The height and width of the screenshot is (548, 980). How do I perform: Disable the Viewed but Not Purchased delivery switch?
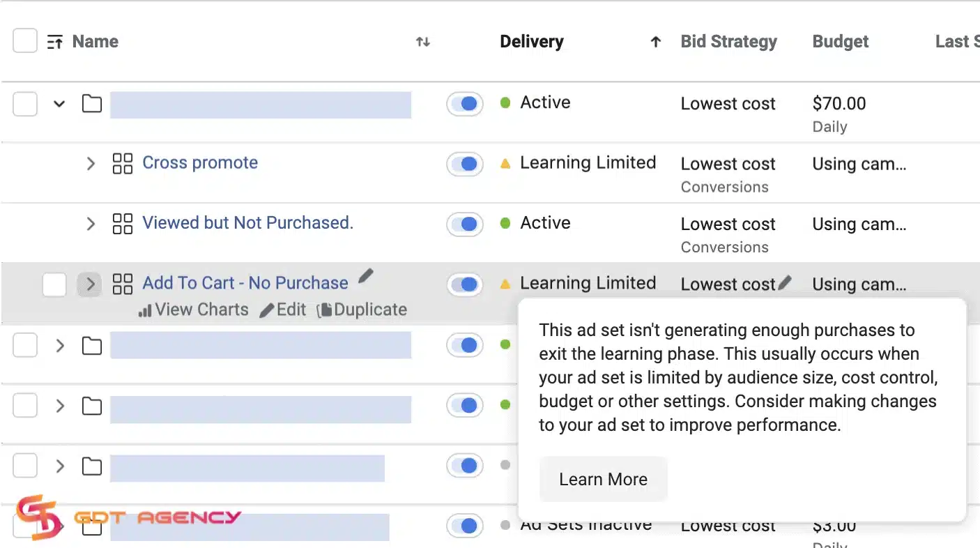(465, 224)
